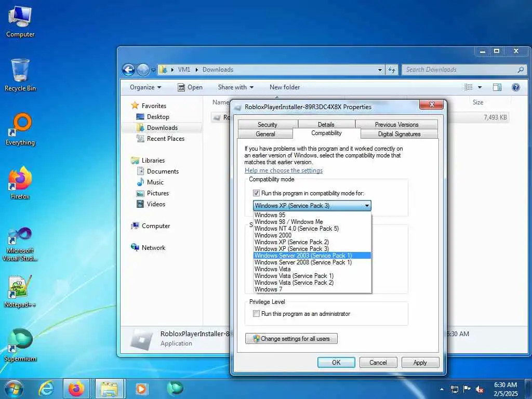Open Action Center flag icon

click(467, 389)
